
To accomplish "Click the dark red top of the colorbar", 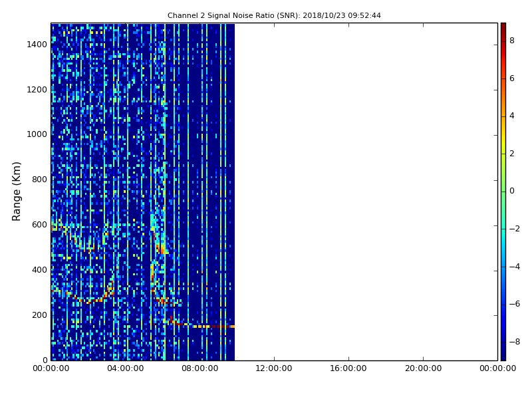I will 503,29.
